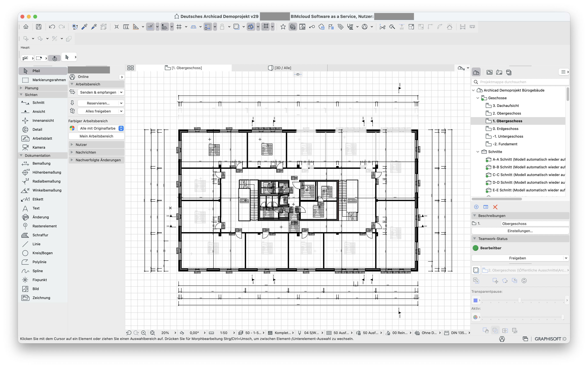Open the Alle mit Originalfarbe dropdown
The image size is (588, 367).
(x=101, y=128)
